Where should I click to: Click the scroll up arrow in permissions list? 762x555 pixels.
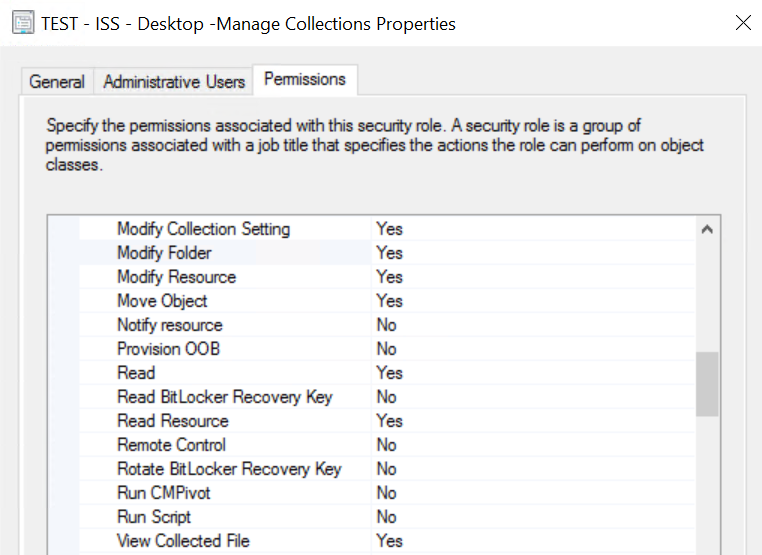[707, 229]
